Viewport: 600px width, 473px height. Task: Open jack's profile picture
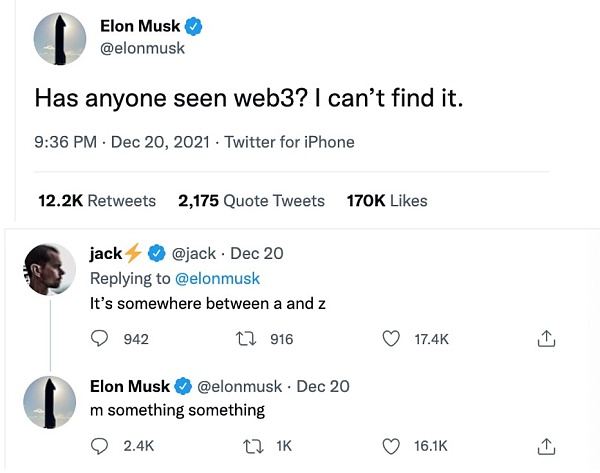click(49, 268)
